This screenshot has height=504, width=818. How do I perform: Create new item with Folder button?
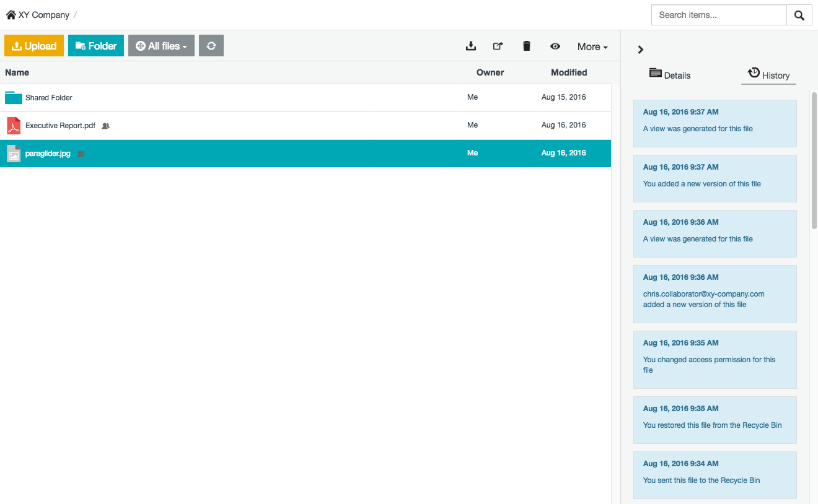click(x=96, y=46)
